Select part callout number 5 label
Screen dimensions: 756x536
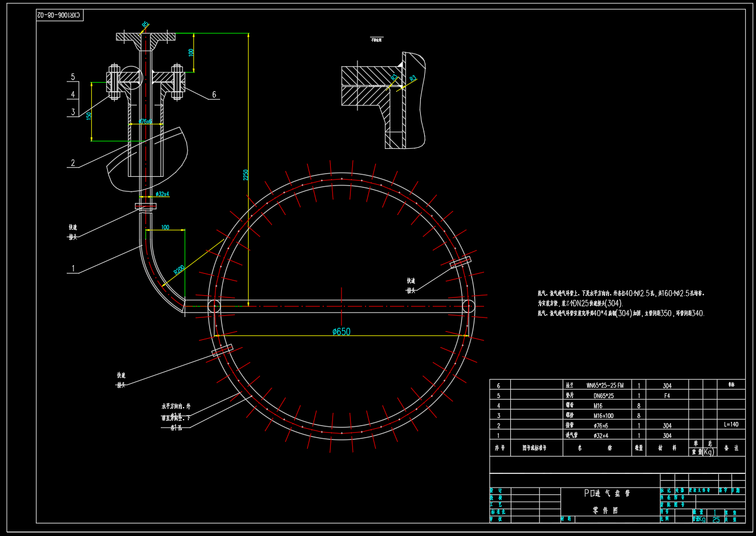(x=73, y=77)
